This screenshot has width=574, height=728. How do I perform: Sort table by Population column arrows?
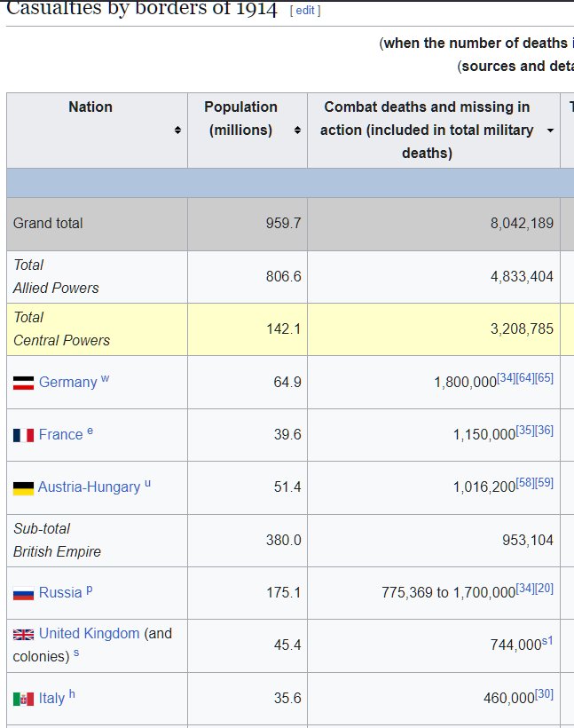tap(297, 130)
